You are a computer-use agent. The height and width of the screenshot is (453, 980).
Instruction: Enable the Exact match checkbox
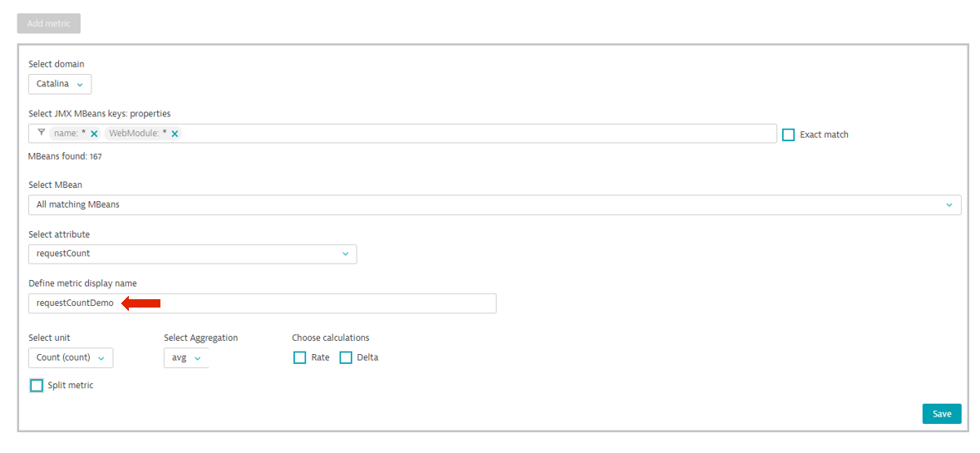(x=789, y=135)
